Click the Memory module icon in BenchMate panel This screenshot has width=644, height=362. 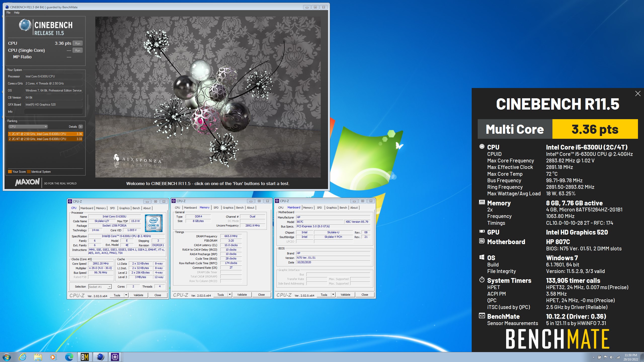[x=482, y=202]
